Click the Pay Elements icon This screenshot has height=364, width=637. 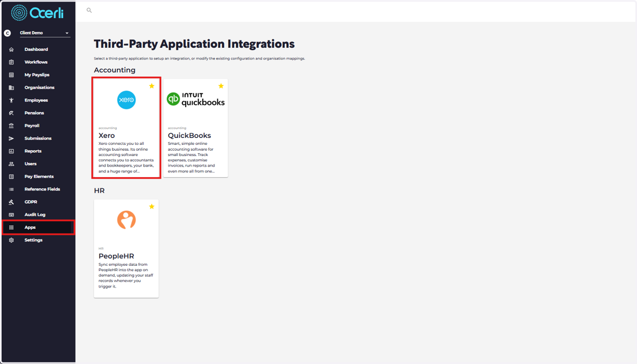coord(11,177)
